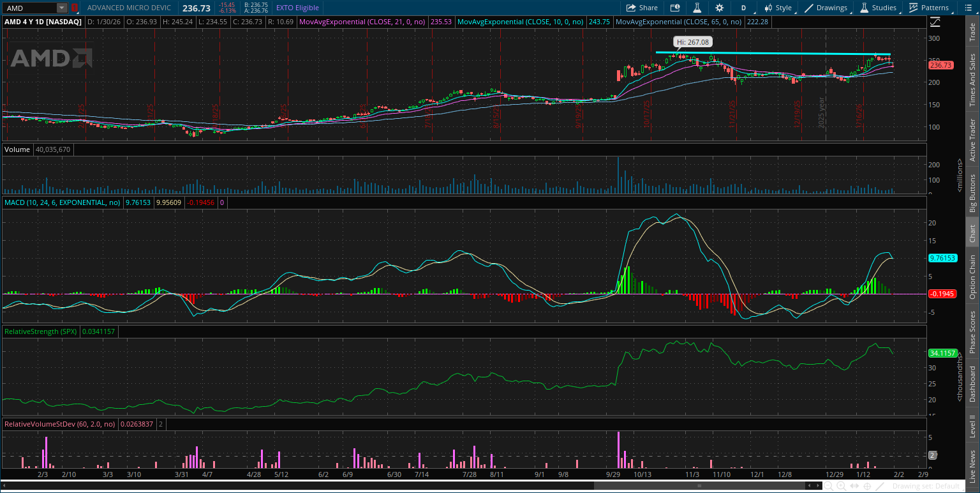Click the MACD (10, 24, 6) study label
This screenshot has width=980, height=493.
(63, 202)
